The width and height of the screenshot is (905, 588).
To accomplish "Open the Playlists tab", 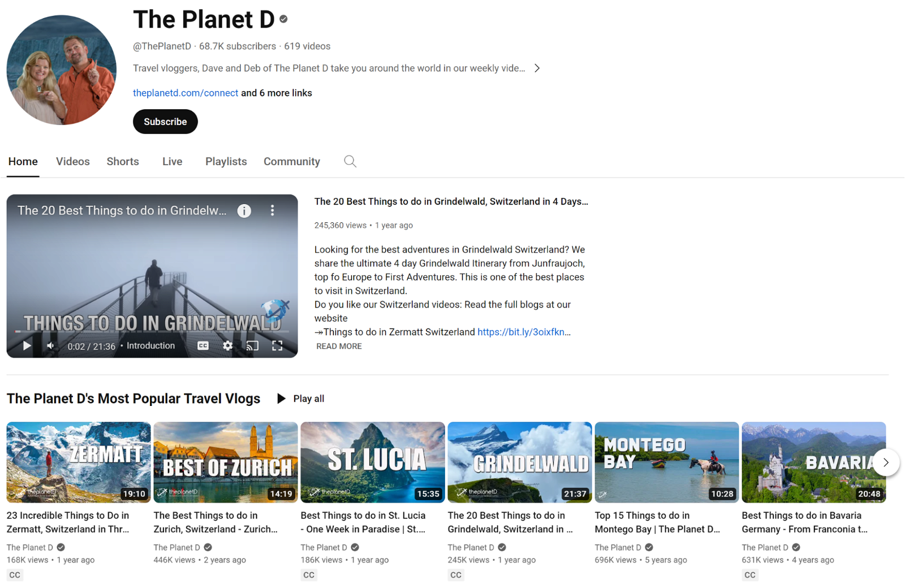I will 226,162.
